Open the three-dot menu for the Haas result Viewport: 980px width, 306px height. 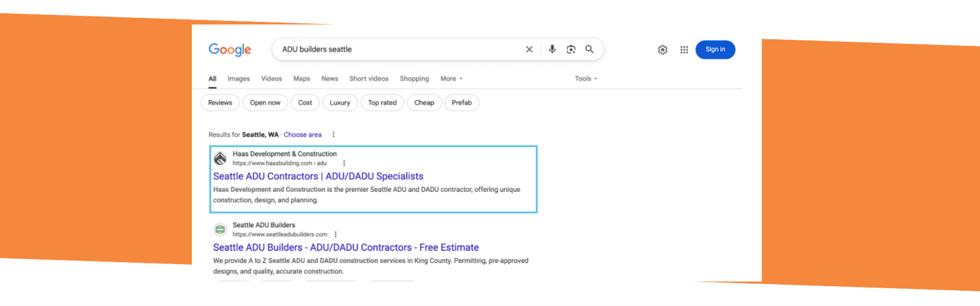(344, 163)
